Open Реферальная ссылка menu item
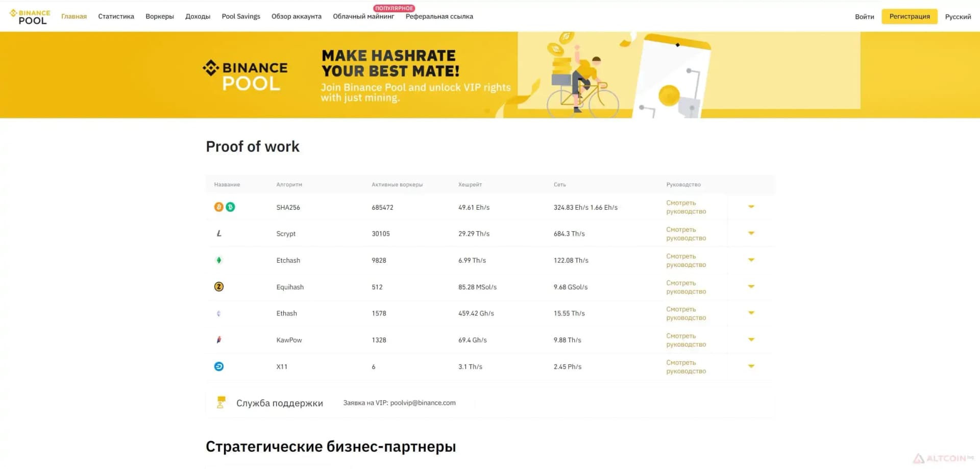The height and width of the screenshot is (469, 980). [x=439, y=16]
